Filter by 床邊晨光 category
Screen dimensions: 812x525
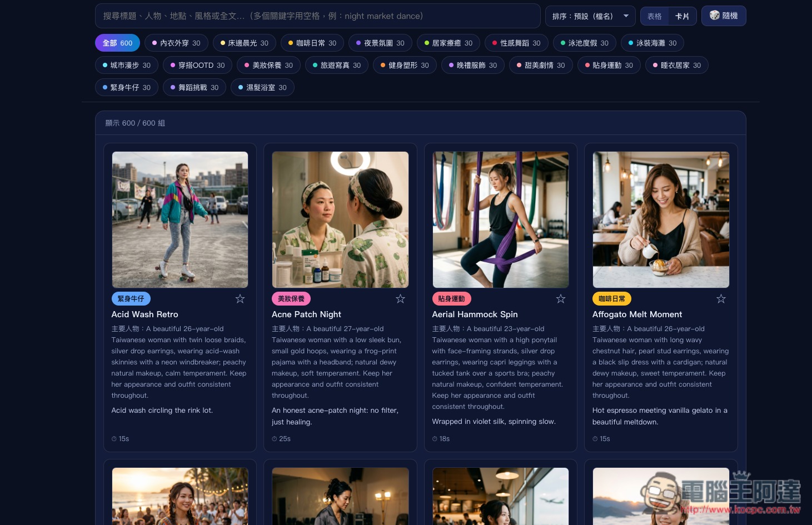[245, 43]
